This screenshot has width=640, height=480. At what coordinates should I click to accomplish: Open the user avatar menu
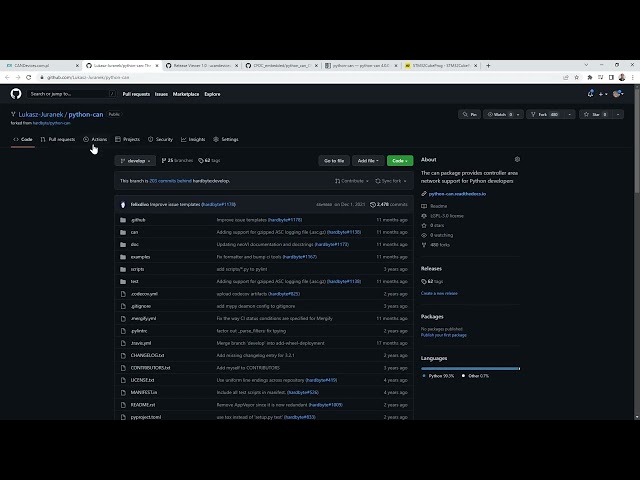[x=618, y=94]
